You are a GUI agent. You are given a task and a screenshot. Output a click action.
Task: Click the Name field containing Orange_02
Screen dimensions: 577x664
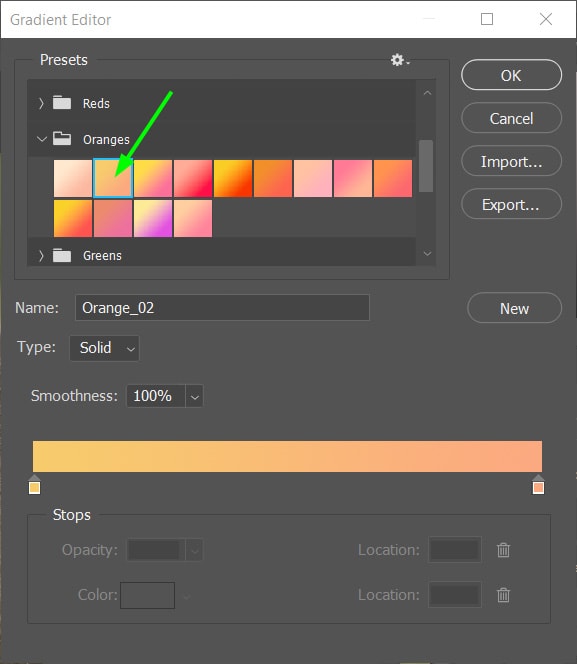tap(222, 307)
